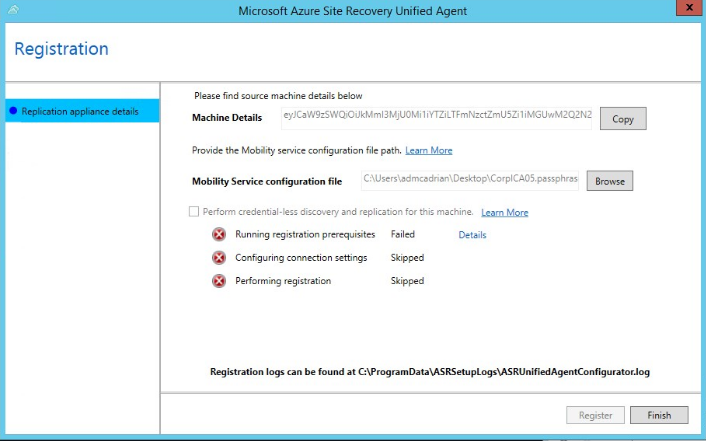Click the Copy button for Machine Details
Viewport: 706px width, 441px height.
pos(623,118)
